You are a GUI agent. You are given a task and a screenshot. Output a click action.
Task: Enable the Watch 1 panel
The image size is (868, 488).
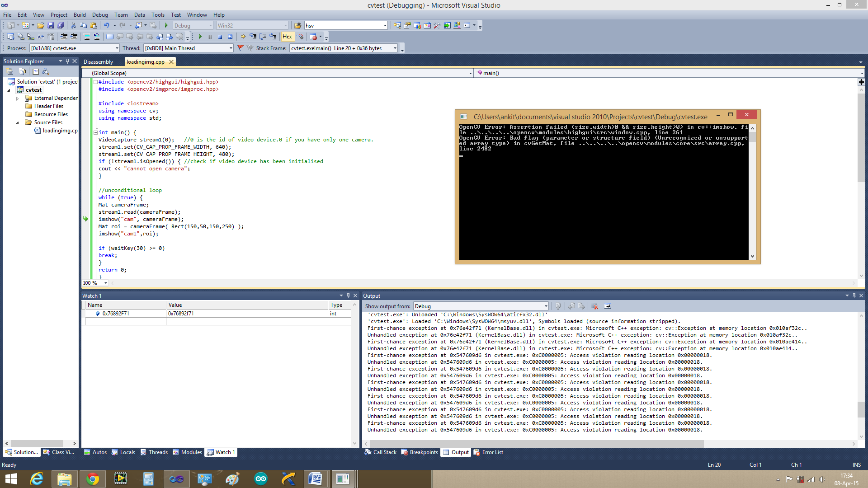(x=224, y=452)
